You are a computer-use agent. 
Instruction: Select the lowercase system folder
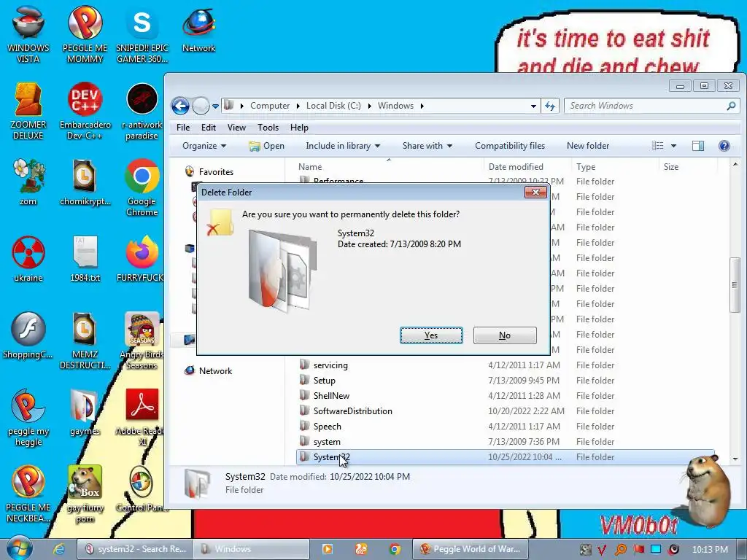(327, 441)
